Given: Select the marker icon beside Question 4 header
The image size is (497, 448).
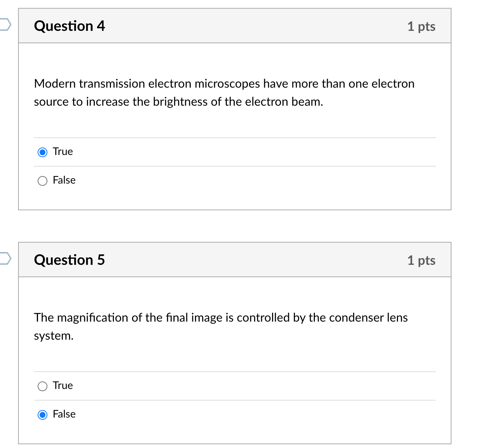Looking at the screenshot, I should coord(4,24).
